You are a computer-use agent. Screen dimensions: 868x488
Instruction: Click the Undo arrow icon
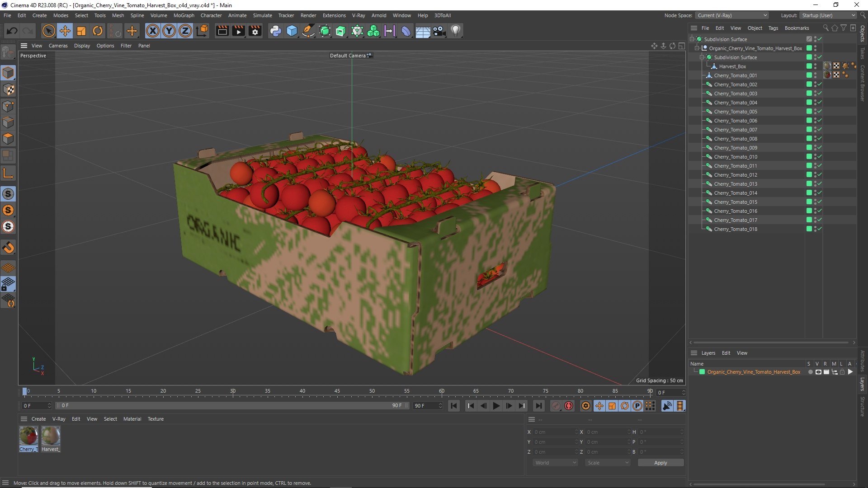[12, 31]
